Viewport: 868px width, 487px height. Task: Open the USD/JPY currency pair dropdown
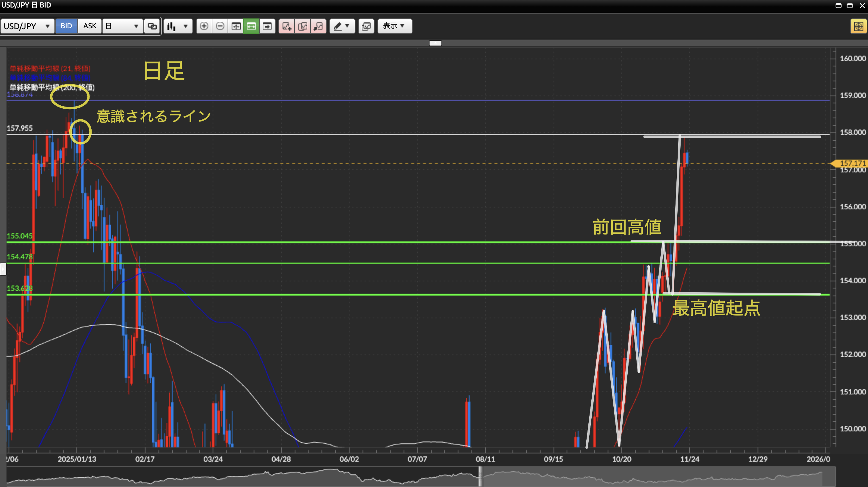click(27, 26)
